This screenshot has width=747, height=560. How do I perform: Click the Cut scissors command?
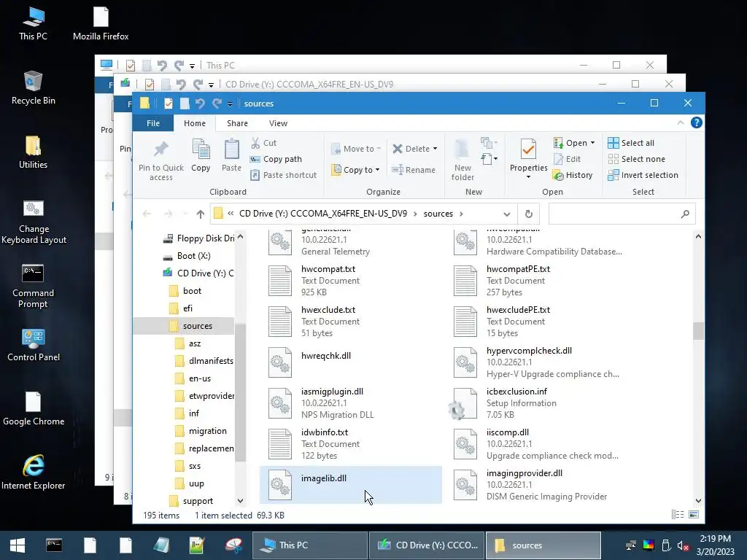point(264,143)
